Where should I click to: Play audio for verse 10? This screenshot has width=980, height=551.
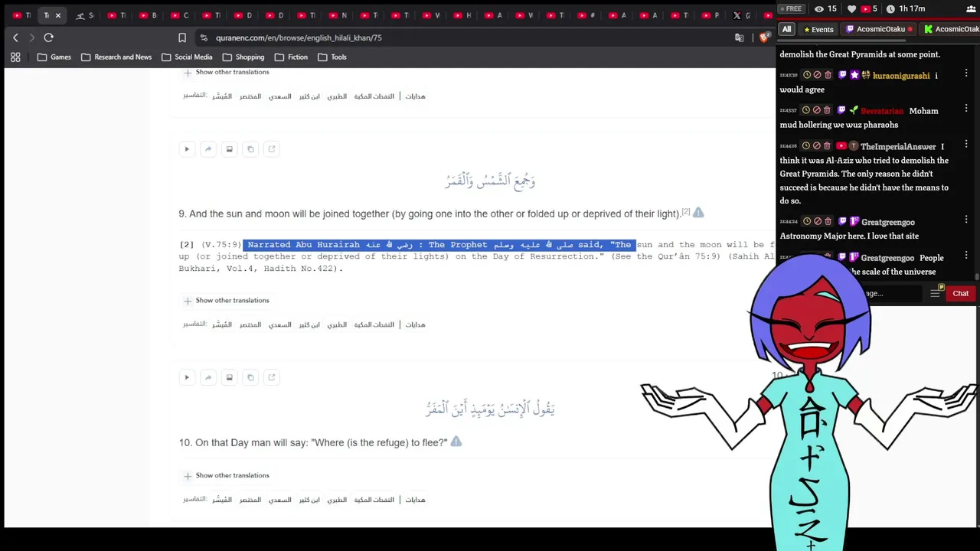(187, 377)
